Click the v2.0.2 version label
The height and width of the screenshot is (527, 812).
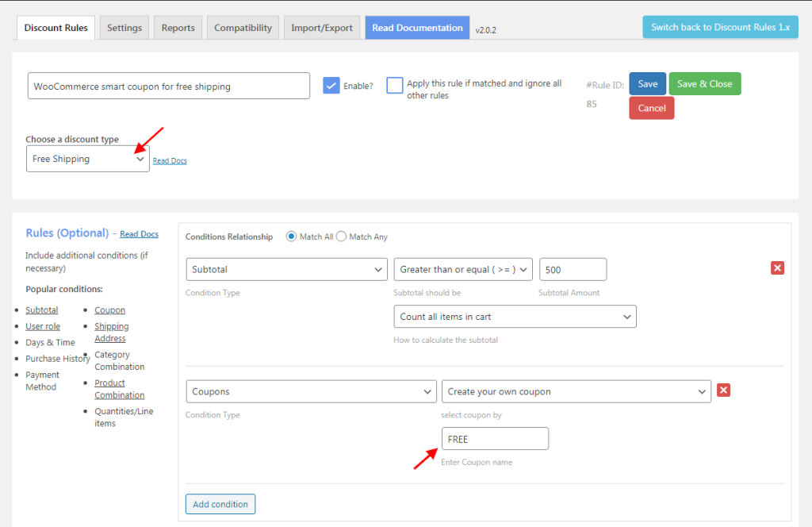486,30
